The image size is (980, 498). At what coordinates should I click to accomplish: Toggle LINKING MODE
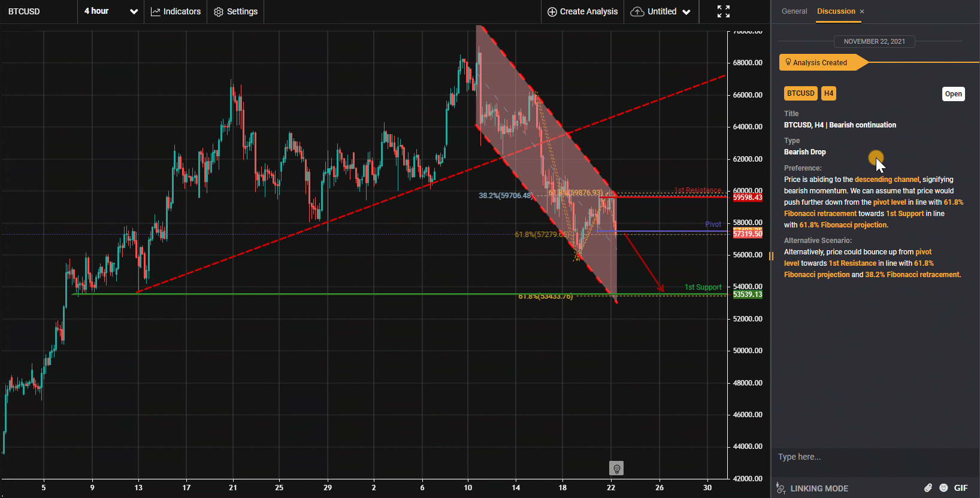click(812, 488)
